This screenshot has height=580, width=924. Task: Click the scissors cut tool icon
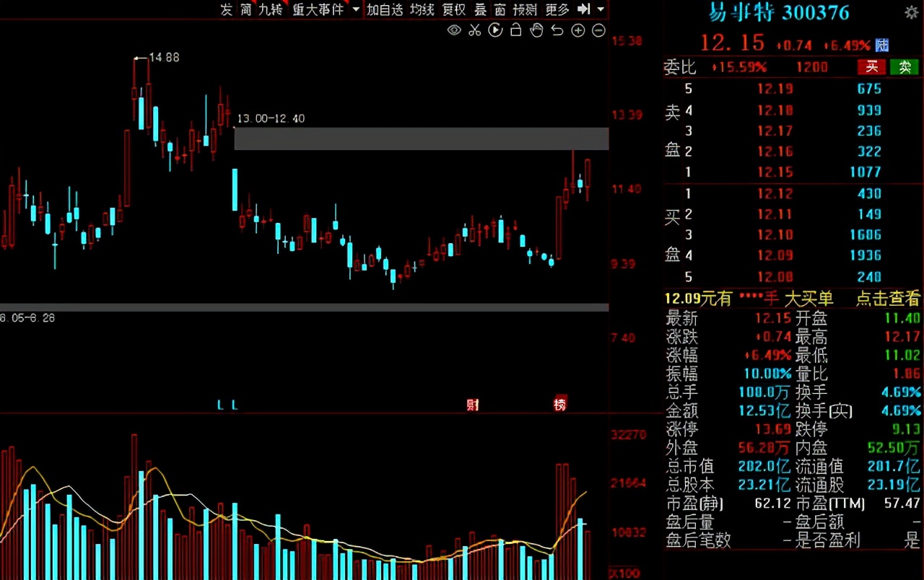point(475,30)
